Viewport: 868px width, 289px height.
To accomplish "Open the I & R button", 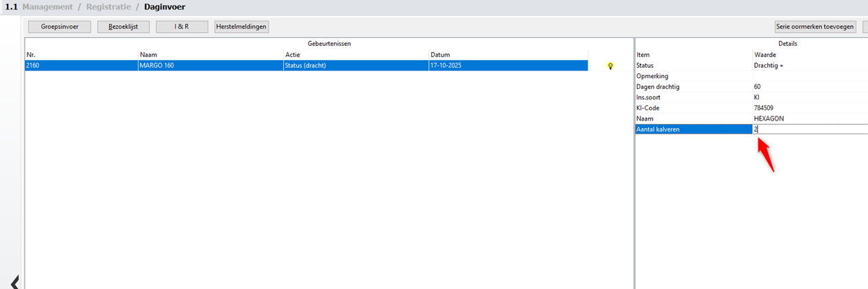I will (x=182, y=27).
